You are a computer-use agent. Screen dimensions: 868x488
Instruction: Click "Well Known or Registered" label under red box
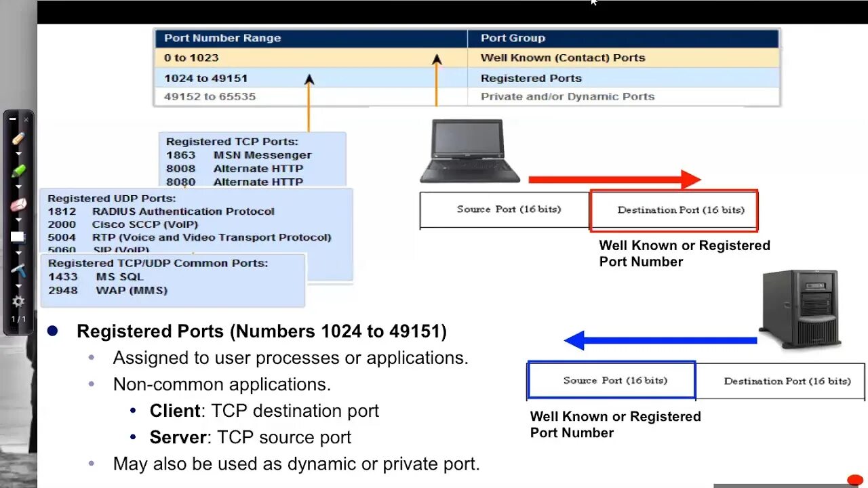coord(685,245)
